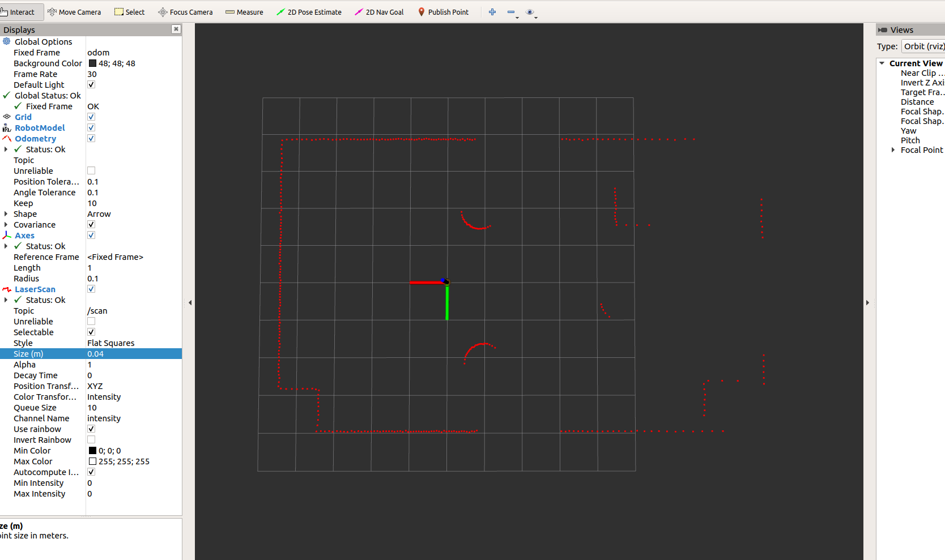
Task: Open the view Type dropdown showing Orbit
Action: (924, 46)
